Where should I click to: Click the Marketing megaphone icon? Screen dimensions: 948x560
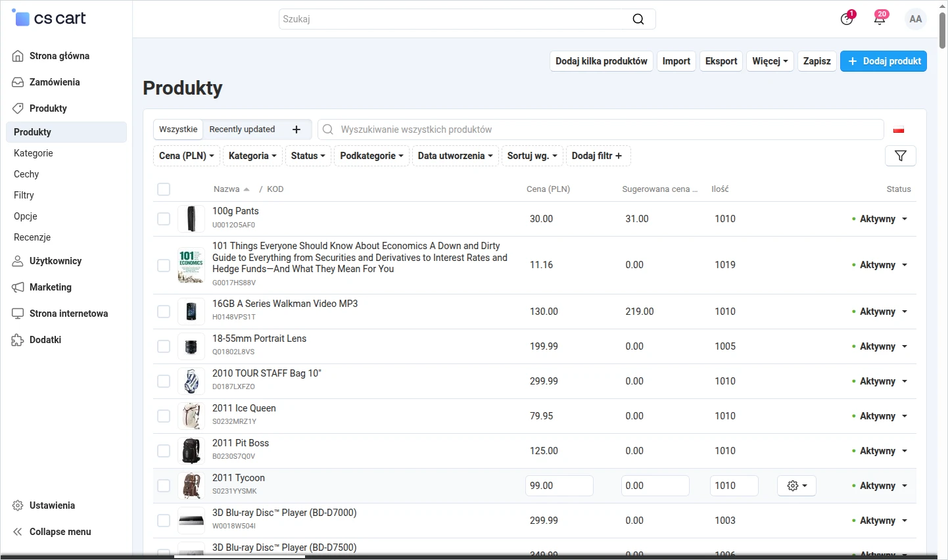[18, 287]
